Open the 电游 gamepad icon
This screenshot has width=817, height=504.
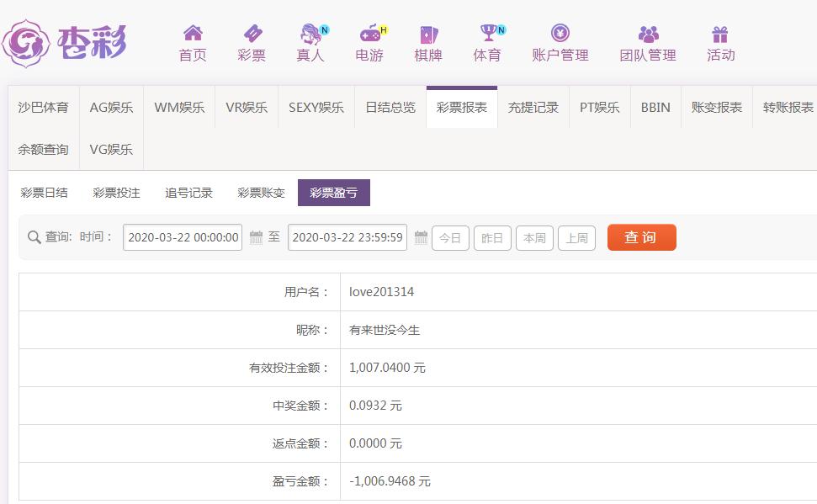tap(372, 34)
